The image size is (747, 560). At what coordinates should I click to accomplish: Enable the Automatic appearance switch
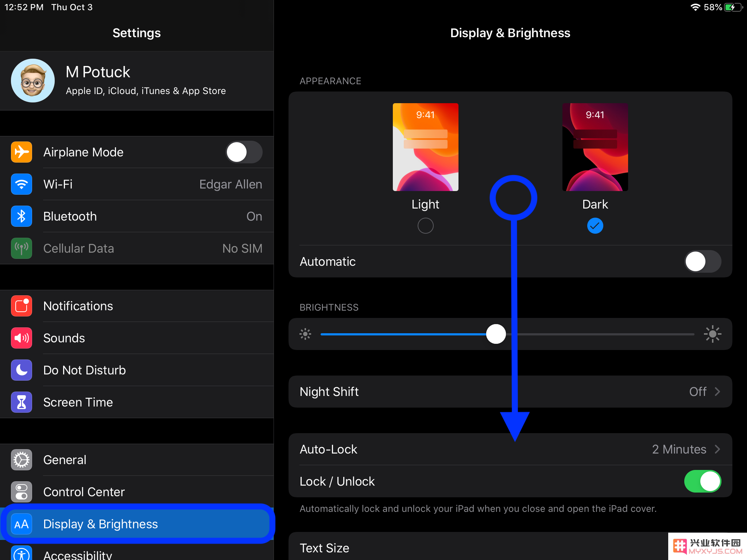coord(703,261)
